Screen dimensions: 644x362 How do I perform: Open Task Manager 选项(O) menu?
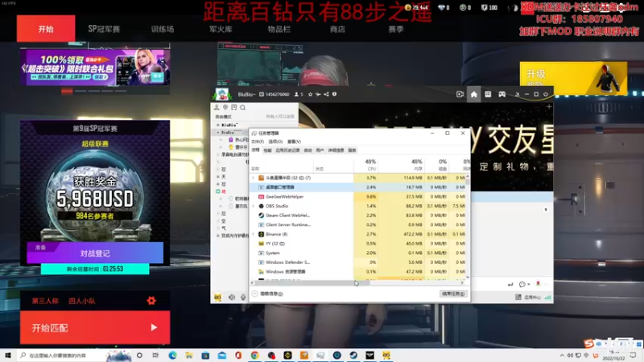point(275,142)
